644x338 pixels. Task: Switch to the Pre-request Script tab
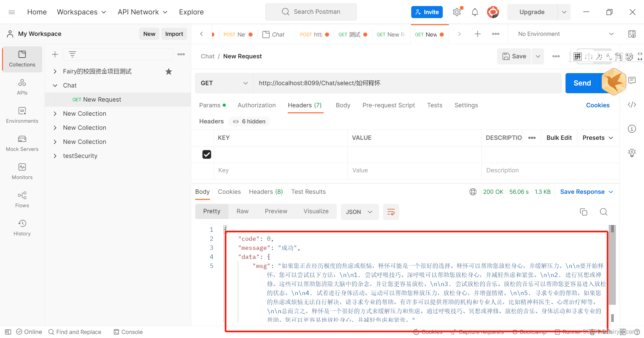(x=389, y=105)
